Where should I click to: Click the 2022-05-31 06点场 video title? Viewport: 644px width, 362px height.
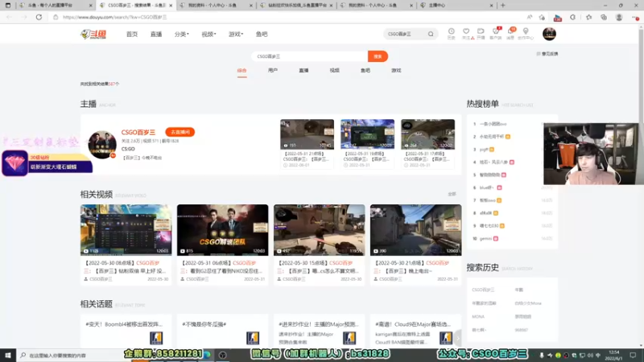point(221,267)
